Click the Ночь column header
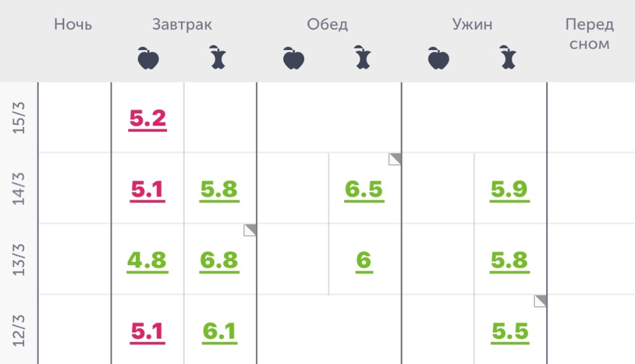This screenshot has width=635, height=364. pyautogui.click(x=73, y=25)
